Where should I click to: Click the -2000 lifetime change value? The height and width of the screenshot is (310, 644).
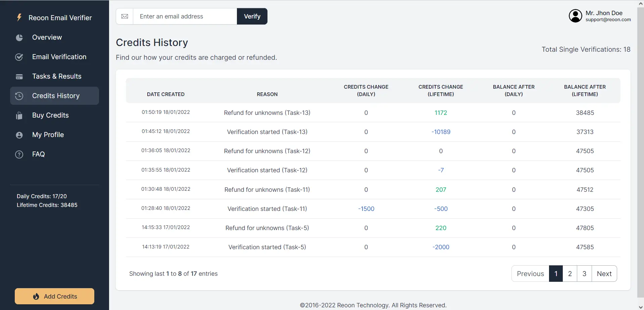tap(441, 247)
